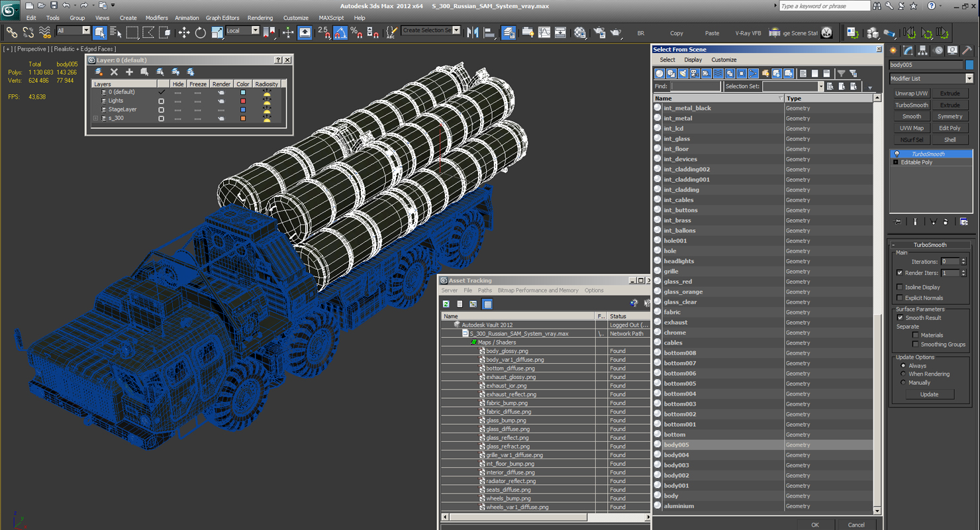Open the Manage Layers toolbar icon
Viewport: 980px width, 530px height.
click(x=509, y=32)
